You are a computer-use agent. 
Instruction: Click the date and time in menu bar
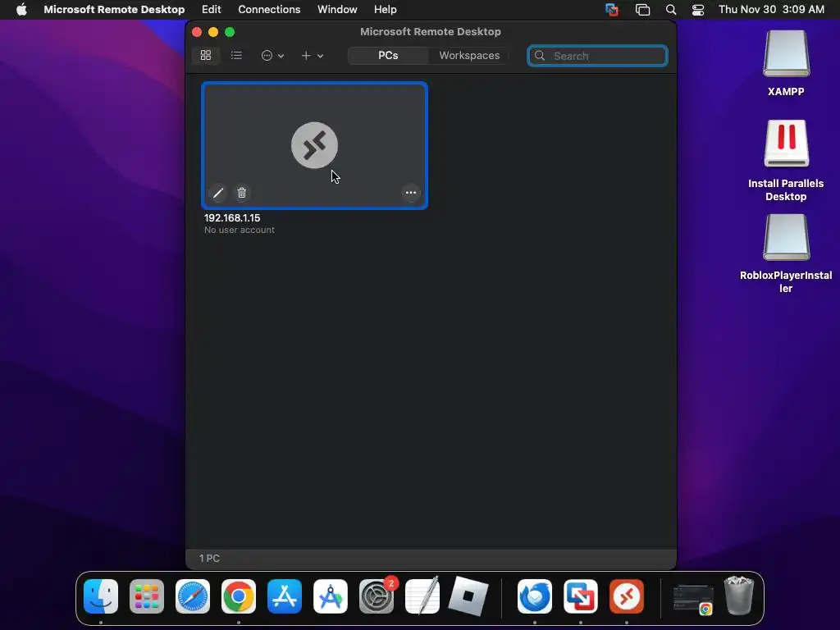(x=771, y=9)
